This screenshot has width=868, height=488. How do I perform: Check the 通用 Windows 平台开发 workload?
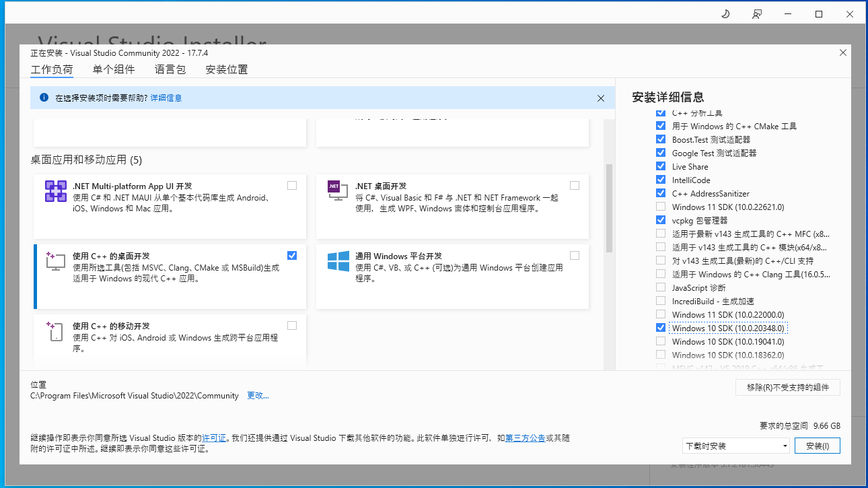click(x=575, y=256)
